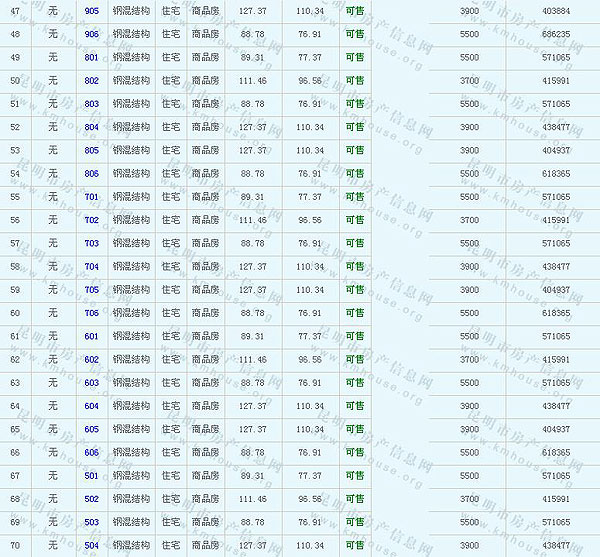The image size is (600, 557).
Task: Click 可售 status in row 47
Action: (x=354, y=11)
